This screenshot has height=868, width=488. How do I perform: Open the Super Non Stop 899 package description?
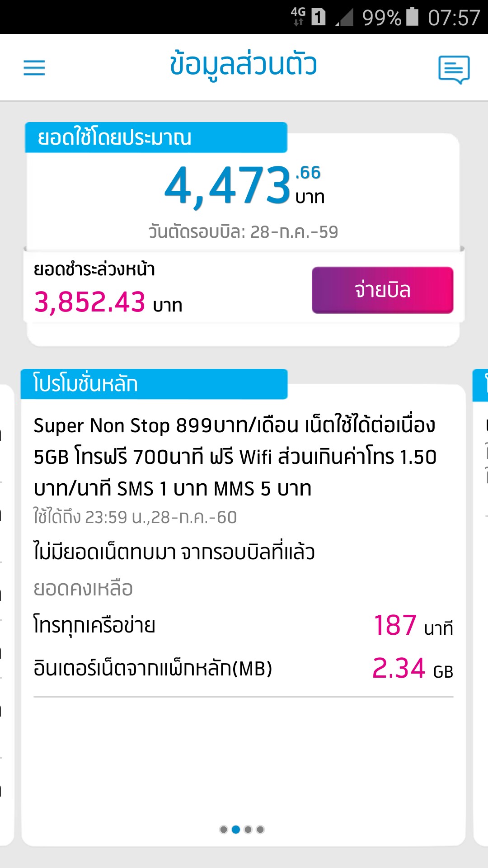coord(235,457)
